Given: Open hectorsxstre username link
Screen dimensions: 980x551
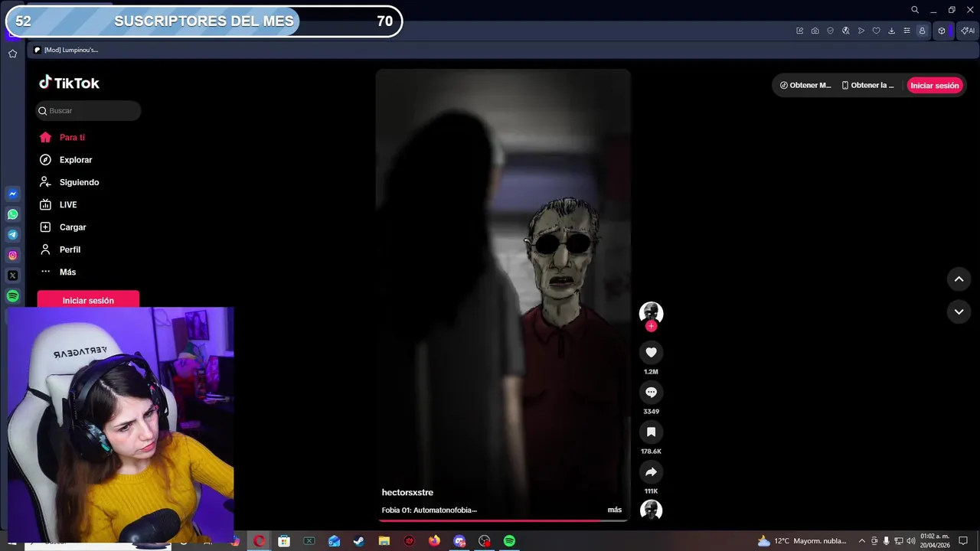Looking at the screenshot, I should click(407, 493).
